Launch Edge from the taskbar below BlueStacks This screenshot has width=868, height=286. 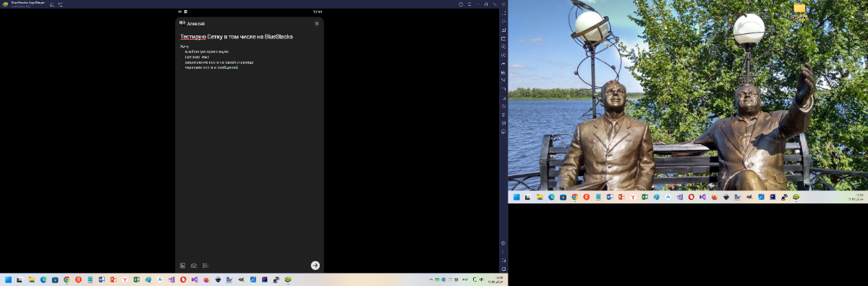pyautogui.click(x=43, y=279)
